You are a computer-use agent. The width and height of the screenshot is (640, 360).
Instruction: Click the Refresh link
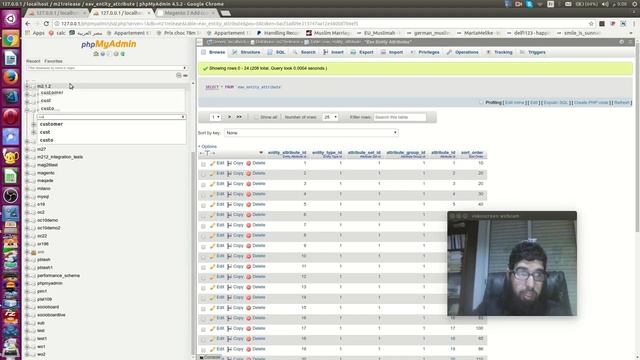point(622,102)
